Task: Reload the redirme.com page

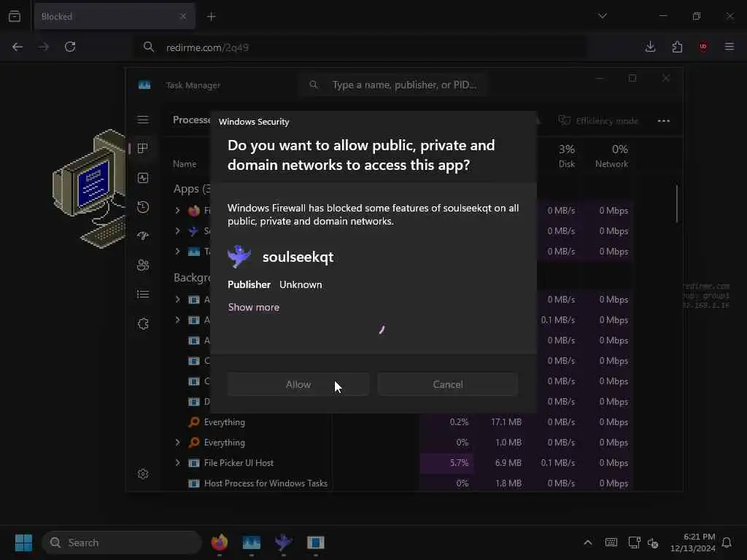Action: (70, 47)
